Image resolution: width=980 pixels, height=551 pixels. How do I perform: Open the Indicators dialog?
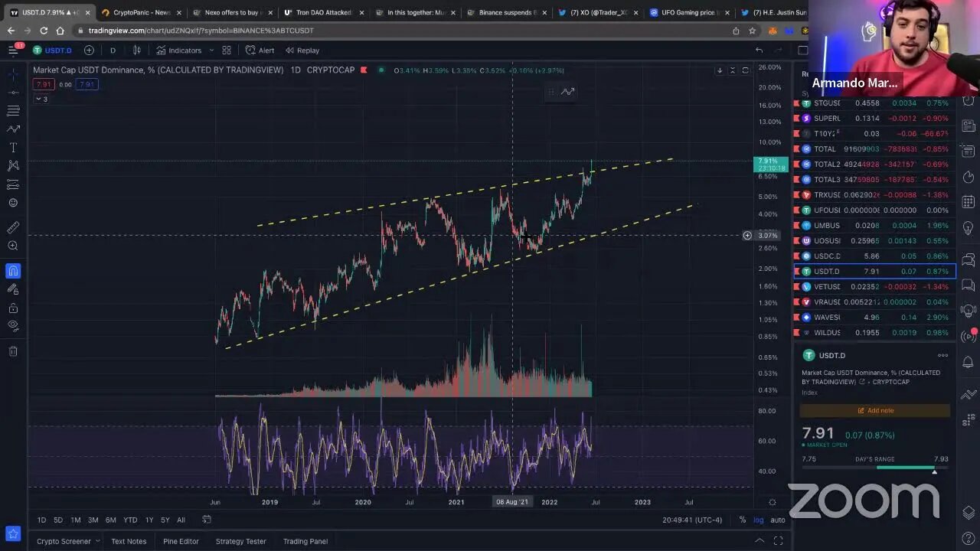[x=179, y=51]
